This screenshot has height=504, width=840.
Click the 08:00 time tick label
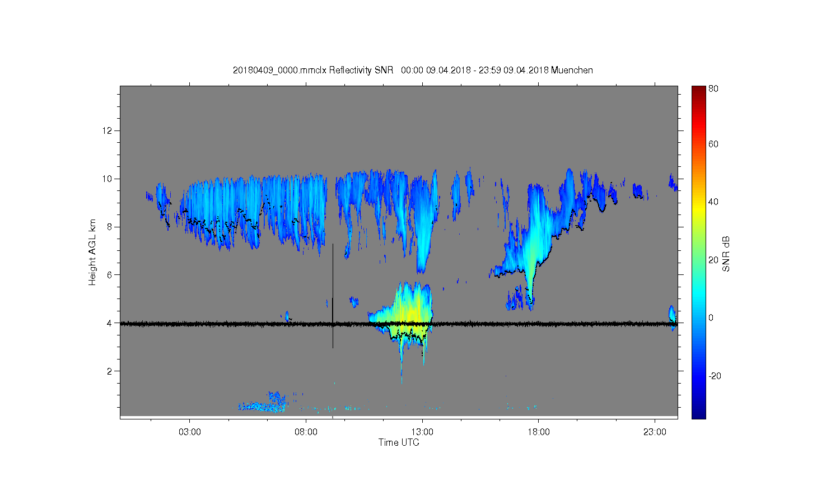click(x=306, y=432)
